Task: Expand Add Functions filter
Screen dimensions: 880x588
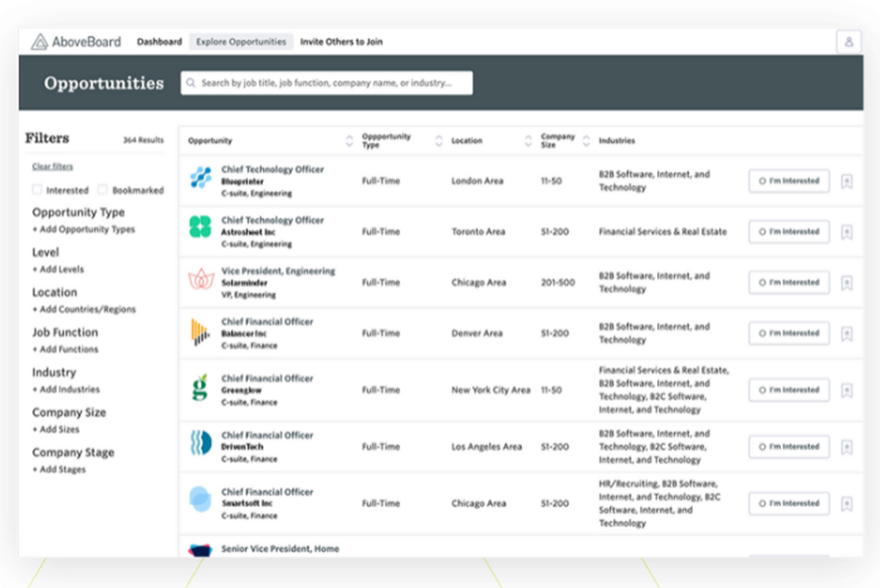Action: pyautogui.click(x=65, y=349)
